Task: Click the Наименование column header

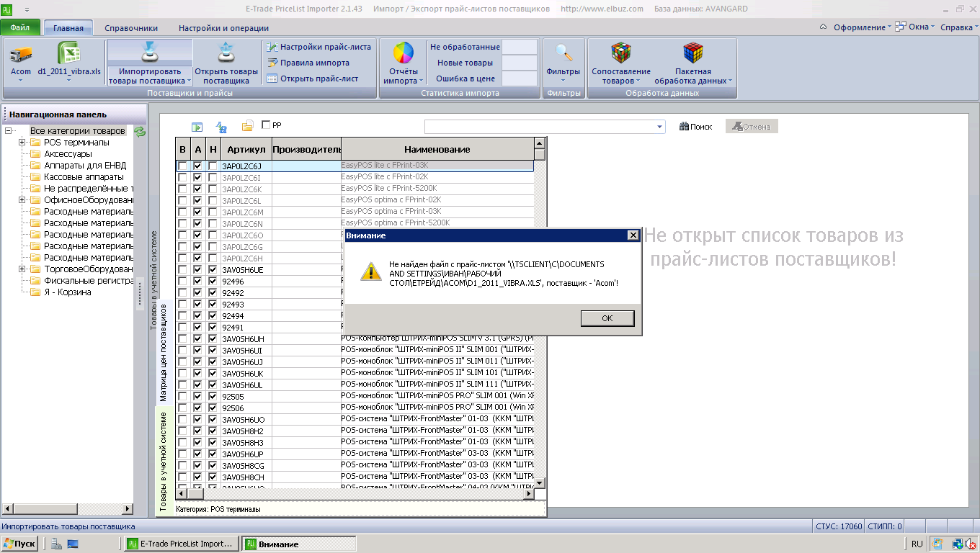Action: [437, 149]
